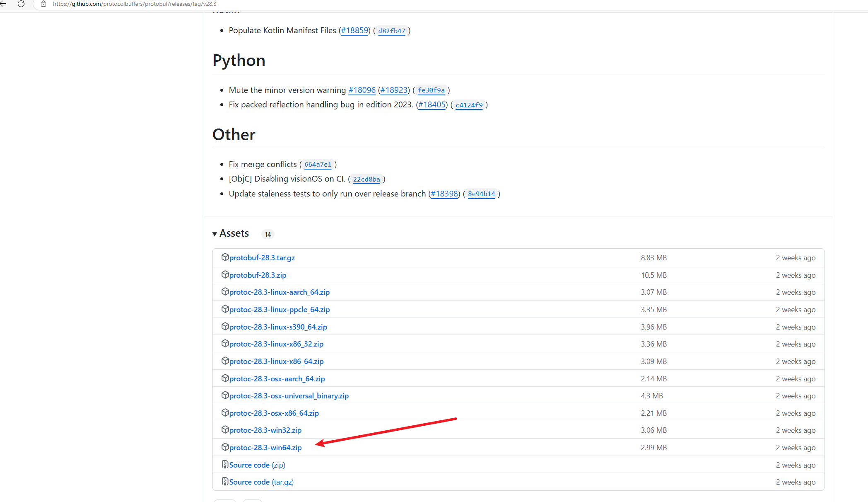The width and height of the screenshot is (868, 502).
Task: Click the package icon beside protoc-28.3-linux-s390_64.zip
Action: click(225, 326)
